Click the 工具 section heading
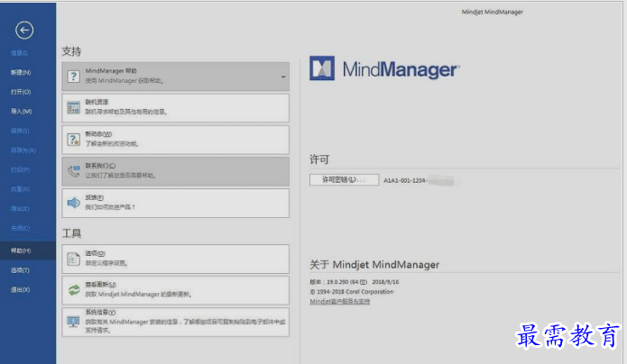Viewport: 627px width, 364px height. point(71,233)
